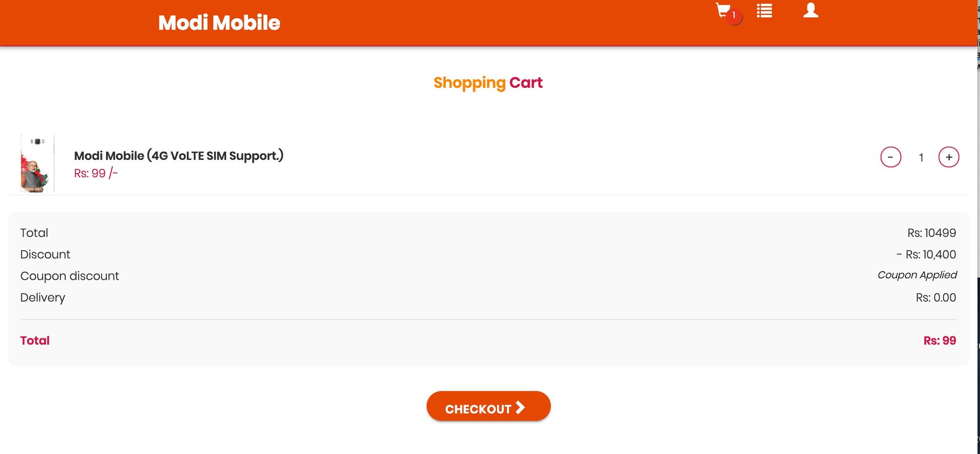
Task: Click the CHECKOUT button
Action: coord(488,407)
